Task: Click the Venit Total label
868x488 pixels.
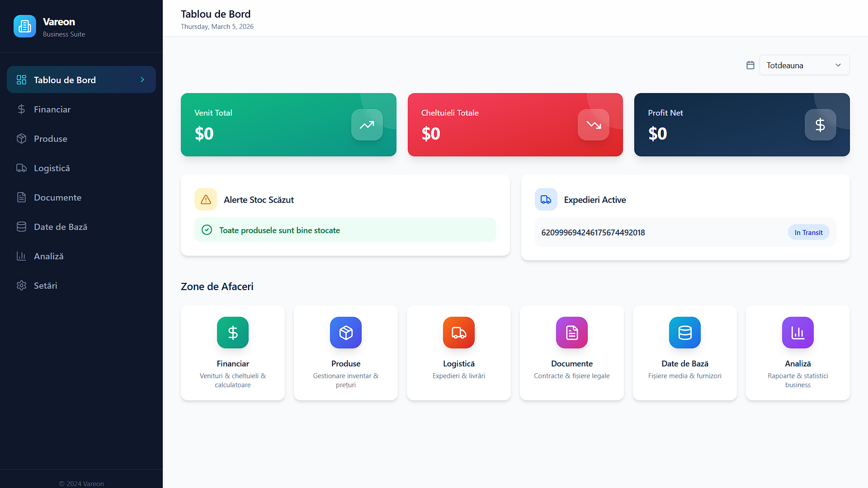Action: coord(213,113)
